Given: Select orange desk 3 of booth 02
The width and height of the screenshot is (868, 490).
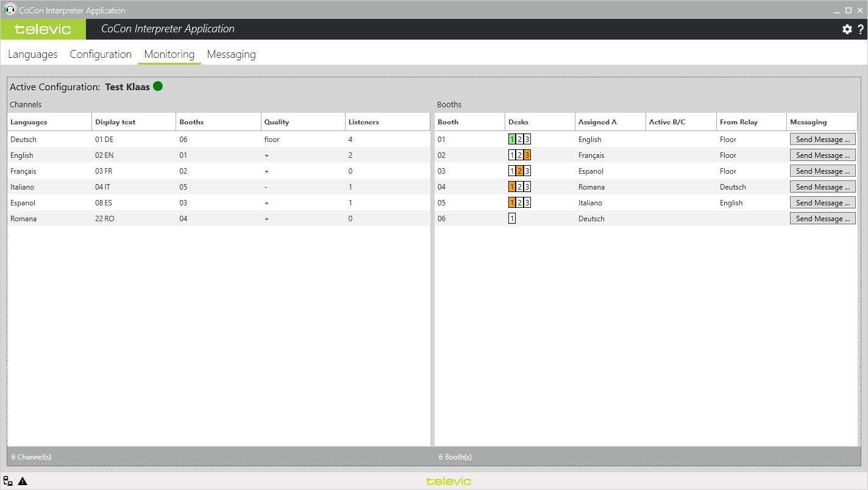Looking at the screenshot, I should pos(527,155).
